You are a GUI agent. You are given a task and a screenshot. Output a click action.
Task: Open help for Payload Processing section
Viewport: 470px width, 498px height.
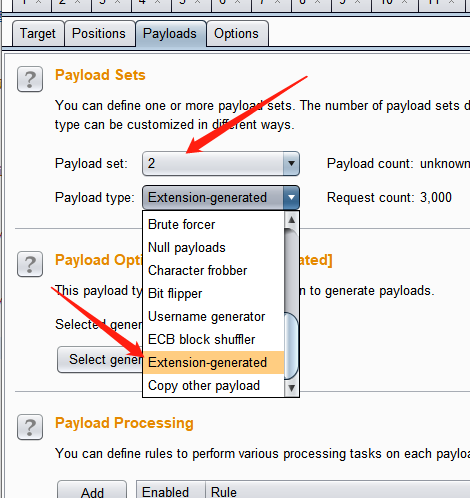[x=30, y=427]
